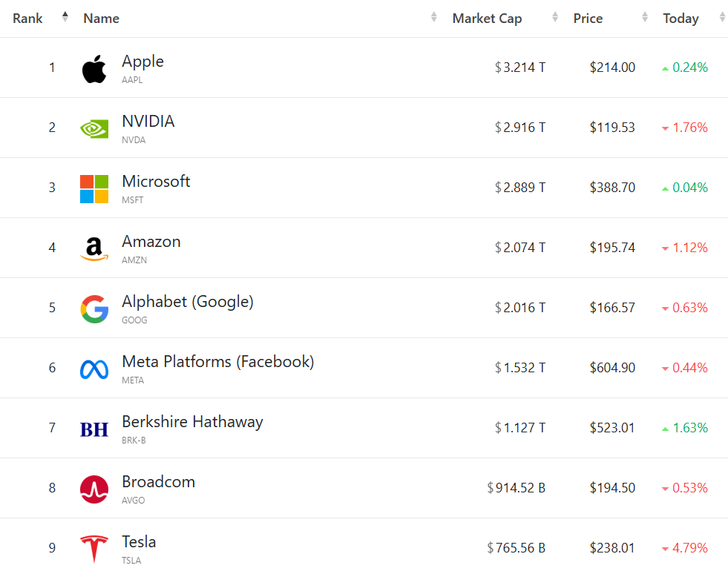
Task: Click the Microsoft logo icon
Action: (94, 188)
